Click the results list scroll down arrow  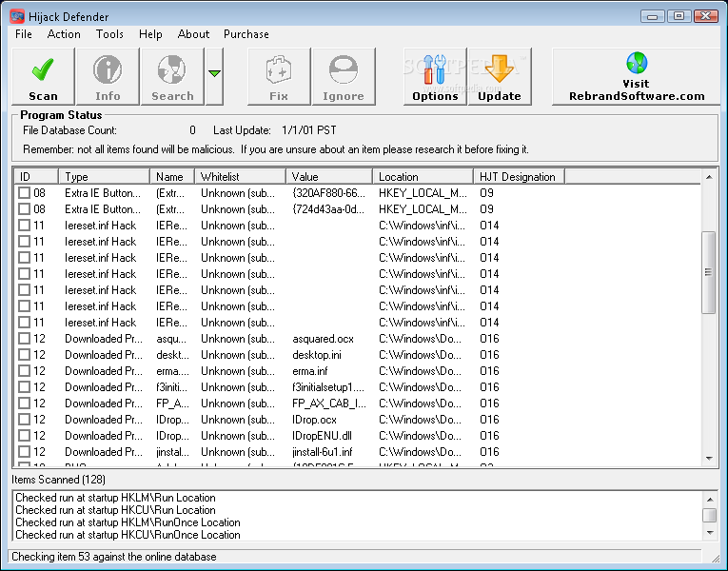(x=709, y=459)
